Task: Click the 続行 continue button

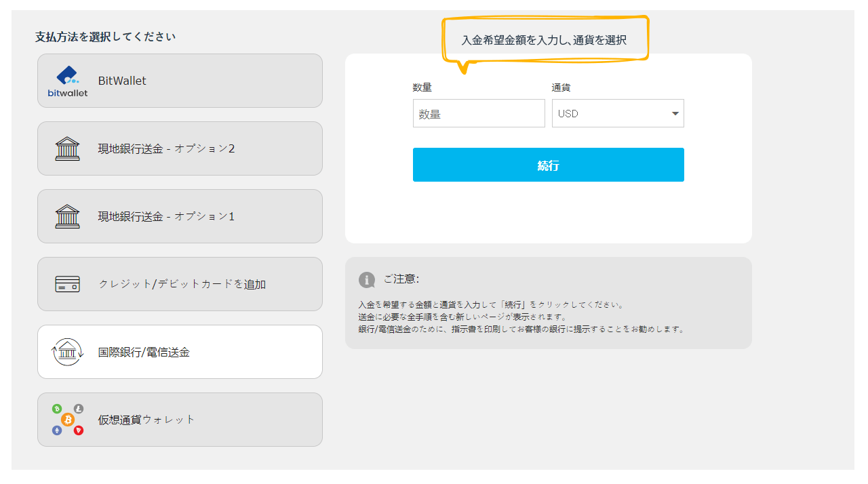Action: [x=549, y=165]
